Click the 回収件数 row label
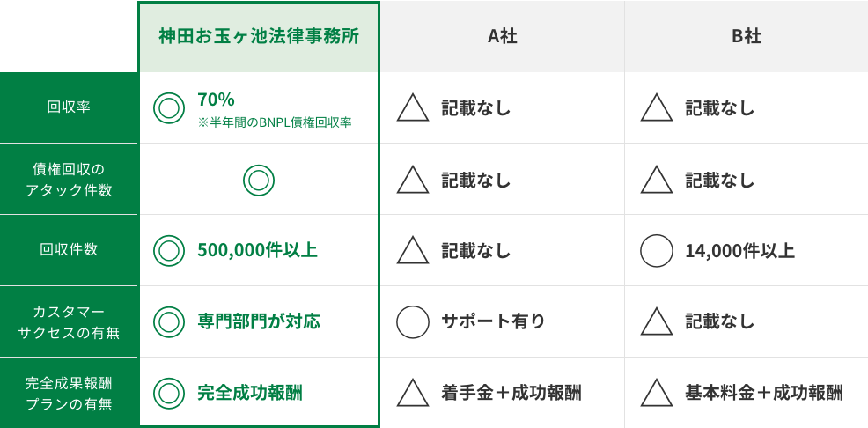The width and height of the screenshot is (868, 428). click(69, 250)
